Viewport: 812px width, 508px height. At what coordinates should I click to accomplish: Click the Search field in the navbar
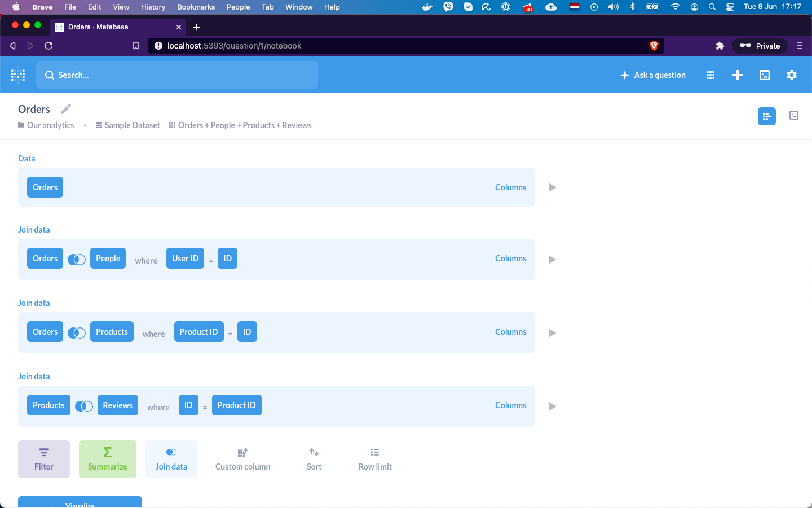pos(177,75)
